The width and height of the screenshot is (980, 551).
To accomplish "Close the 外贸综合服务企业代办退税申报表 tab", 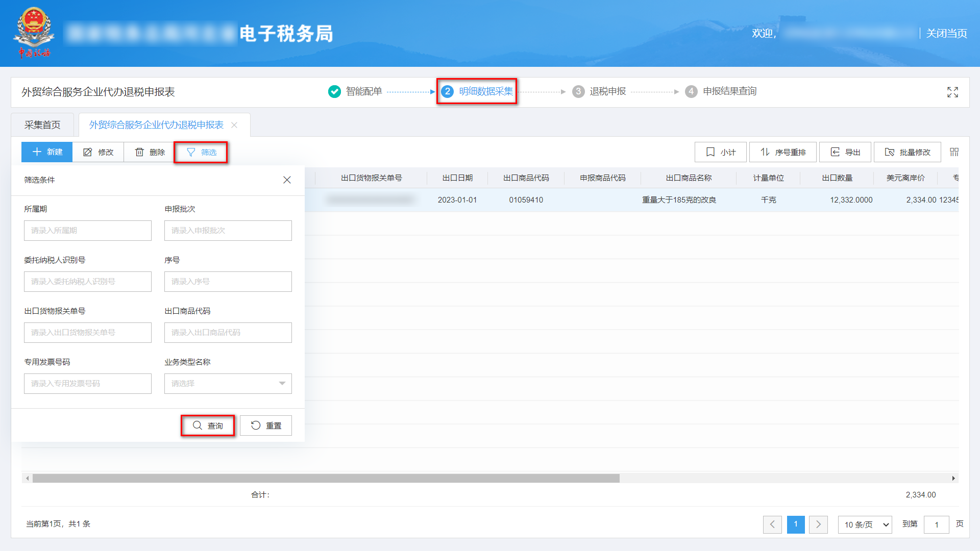I will [x=234, y=125].
